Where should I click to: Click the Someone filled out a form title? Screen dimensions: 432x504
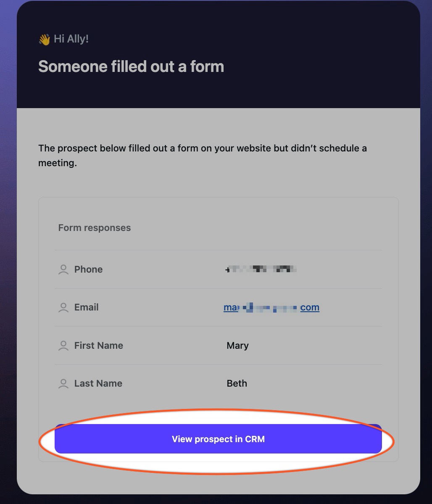[x=131, y=66]
